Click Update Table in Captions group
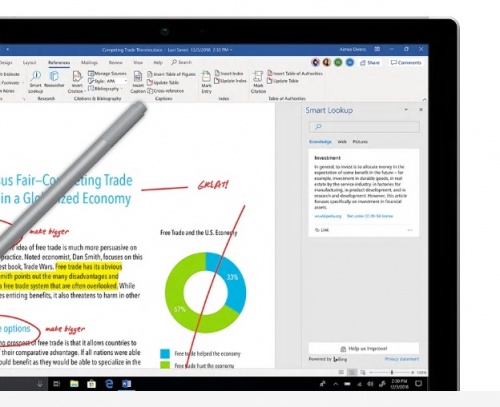Image resolution: width=500 pixels, height=407 pixels. [x=163, y=82]
